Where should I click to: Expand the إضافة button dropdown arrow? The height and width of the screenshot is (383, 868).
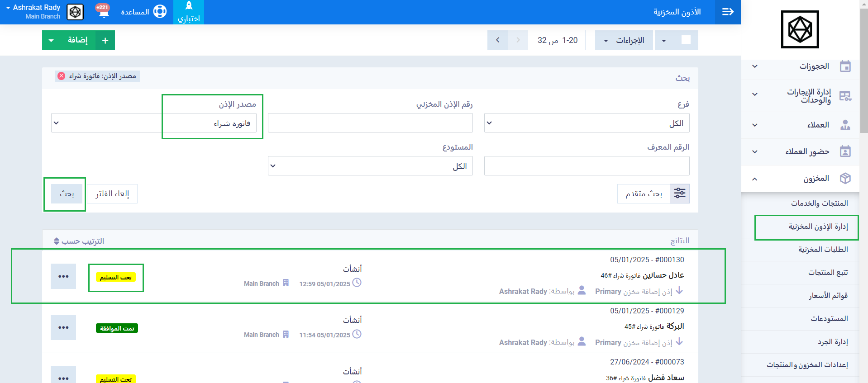click(51, 40)
